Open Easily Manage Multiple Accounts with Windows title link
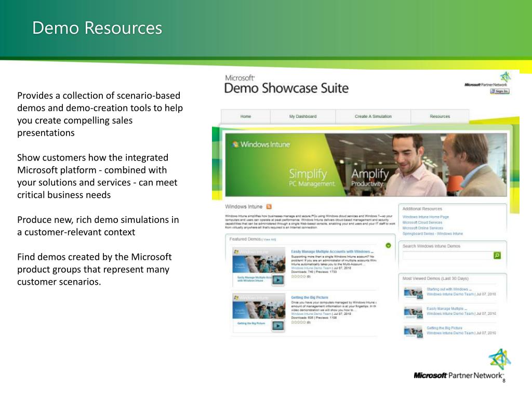532x399 pixels. tap(332, 252)
